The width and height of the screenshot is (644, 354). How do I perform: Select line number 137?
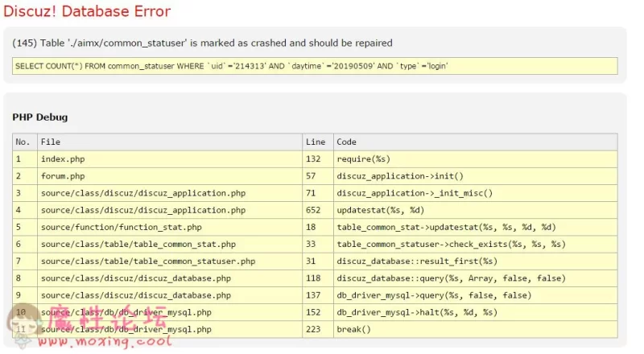pos(318,295)
